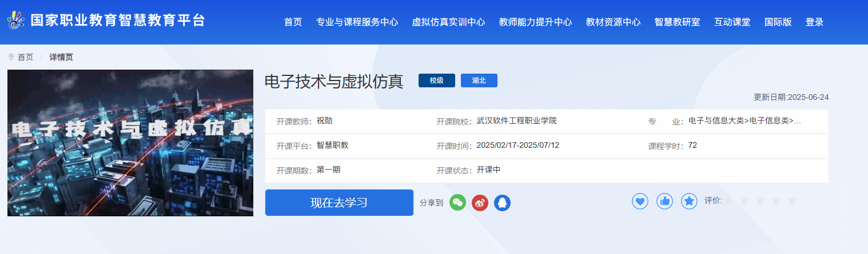868x254 pixels.
Task: Open 专业与课程服务中心 menu
Action: click(357, 22)
